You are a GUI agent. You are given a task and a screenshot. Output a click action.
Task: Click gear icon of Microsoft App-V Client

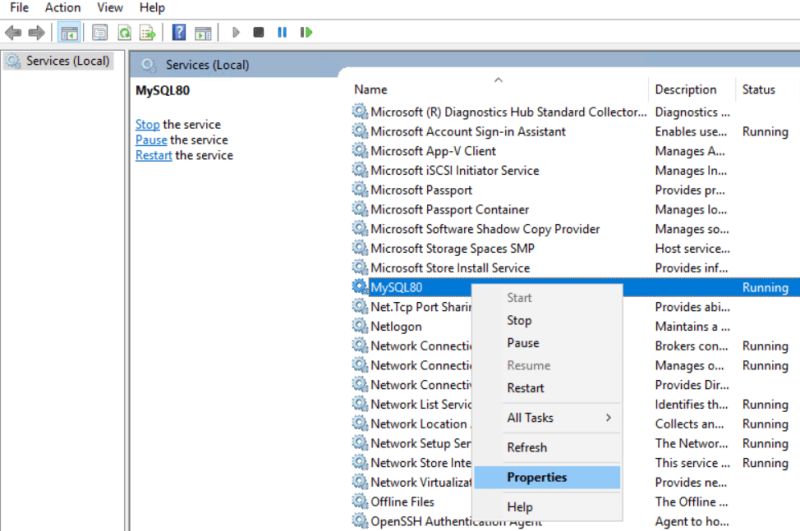pyautogui.click(x=360, y=150)
